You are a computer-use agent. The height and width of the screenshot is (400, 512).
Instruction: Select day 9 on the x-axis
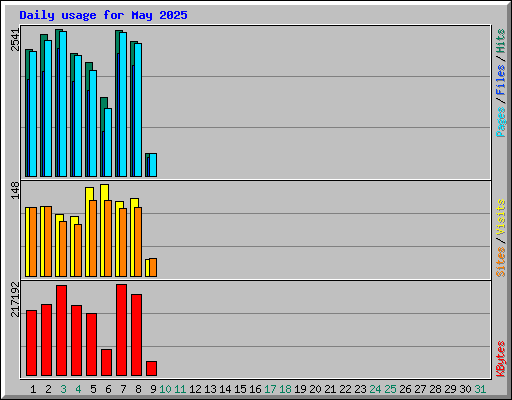153,389
